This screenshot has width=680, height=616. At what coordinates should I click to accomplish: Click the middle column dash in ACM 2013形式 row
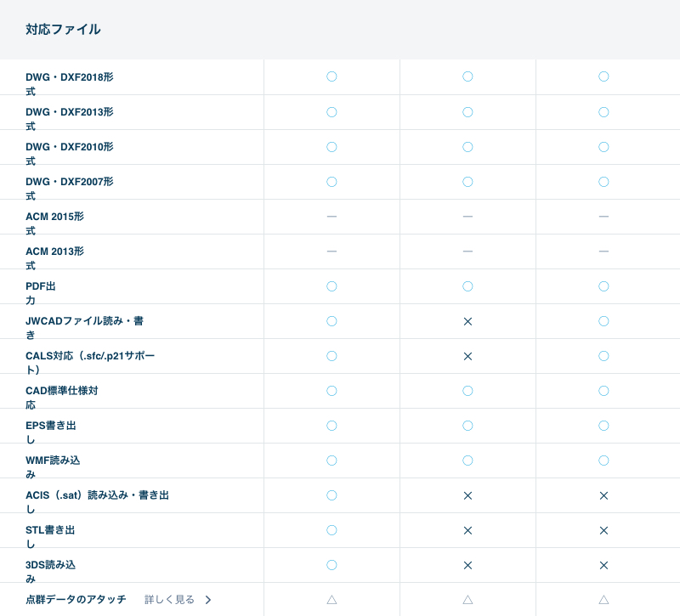tap(467, 251)
